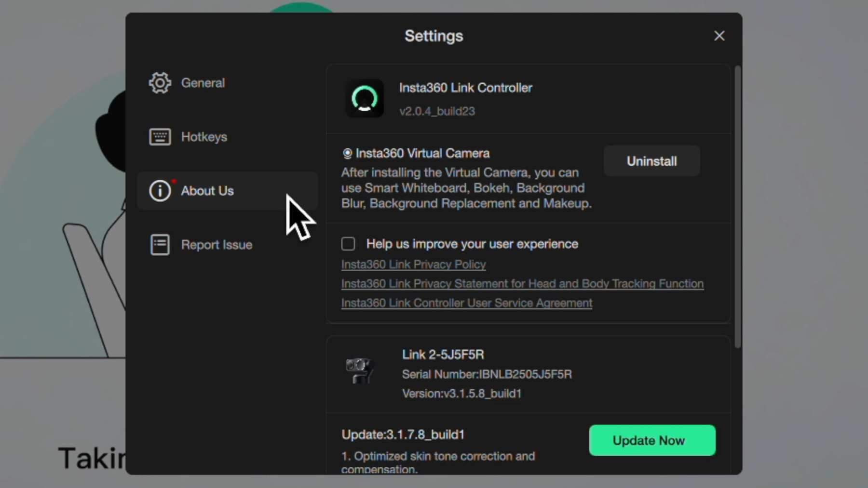Click the Insta360 Link Controller app logo
This screenshot has width=868, height=488.
click(x=365, y=98)
